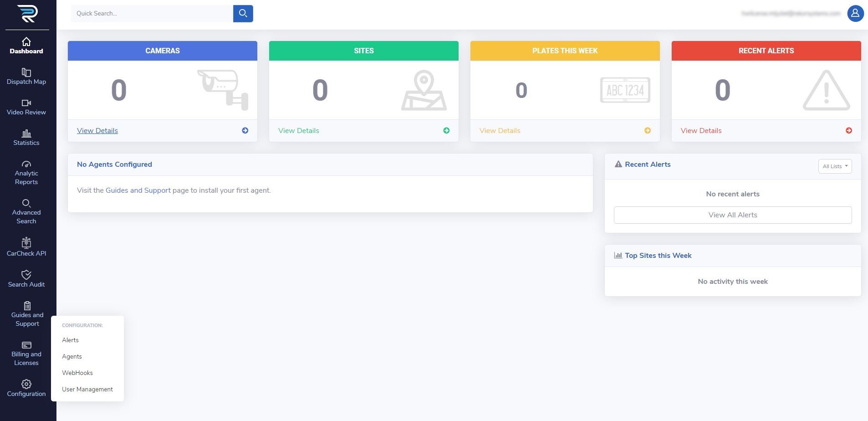Click the Cameras card blue arrow icon
Viewport: 868px width, 421px height.
pos(245,131)
